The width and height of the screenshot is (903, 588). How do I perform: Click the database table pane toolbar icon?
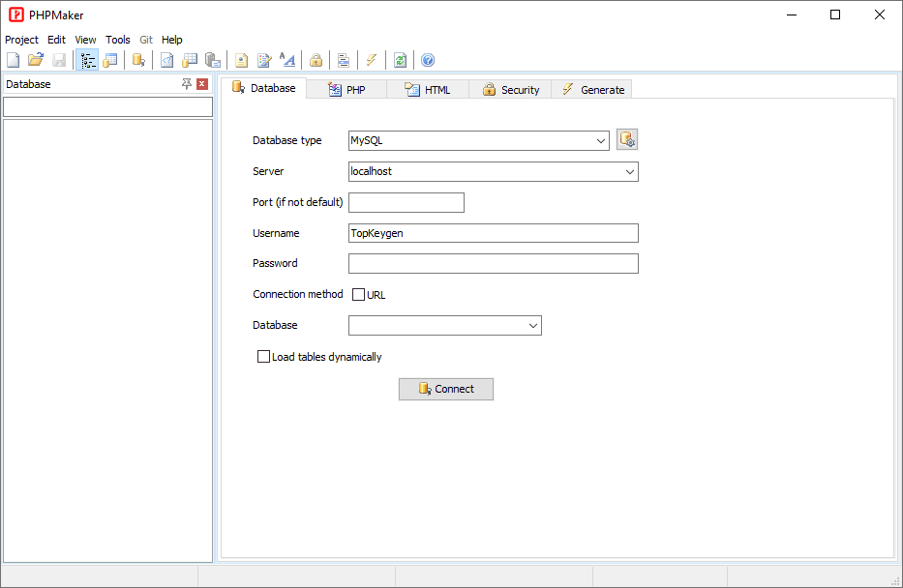coord(110,60)
